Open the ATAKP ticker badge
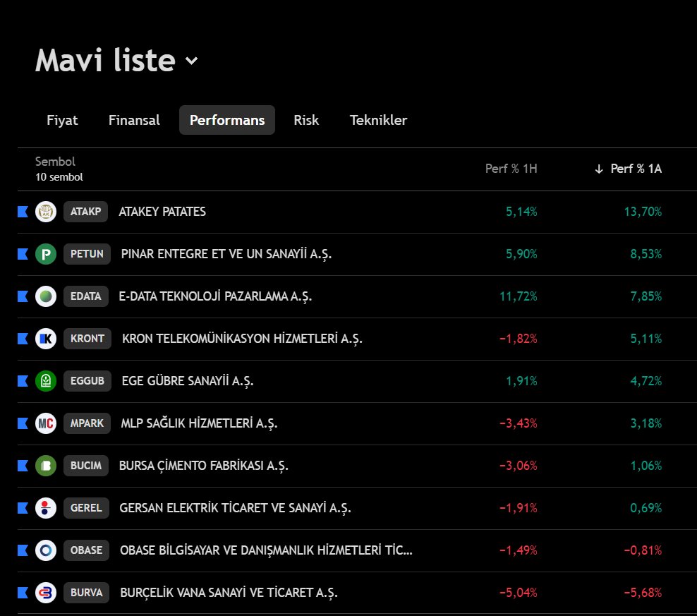Screen dimensions: 697x616 (86, 212)
